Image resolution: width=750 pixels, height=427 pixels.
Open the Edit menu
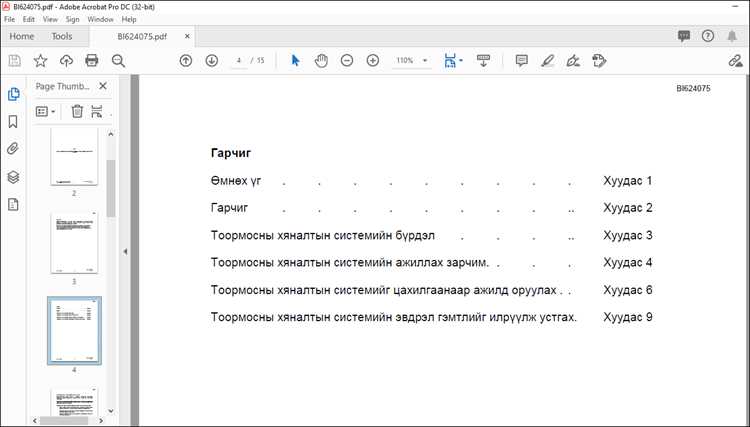coord(29,20)
